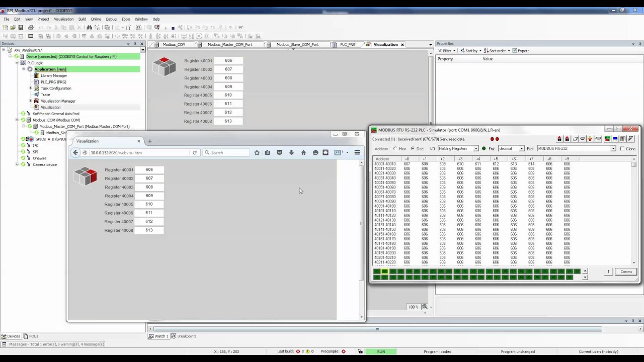Open the Firefox bookmarks list icon
Screen dimensions: 644x362
click(x=267, y=152)
